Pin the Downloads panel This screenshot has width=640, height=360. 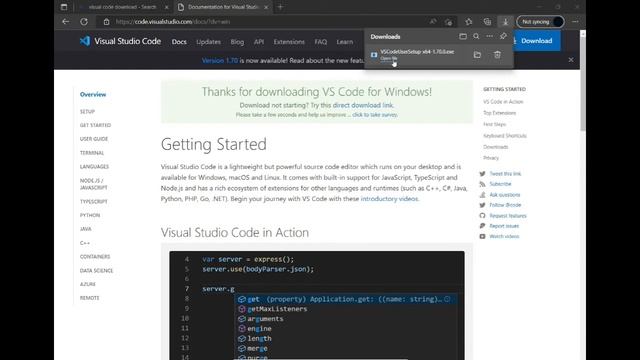(503, 36)
